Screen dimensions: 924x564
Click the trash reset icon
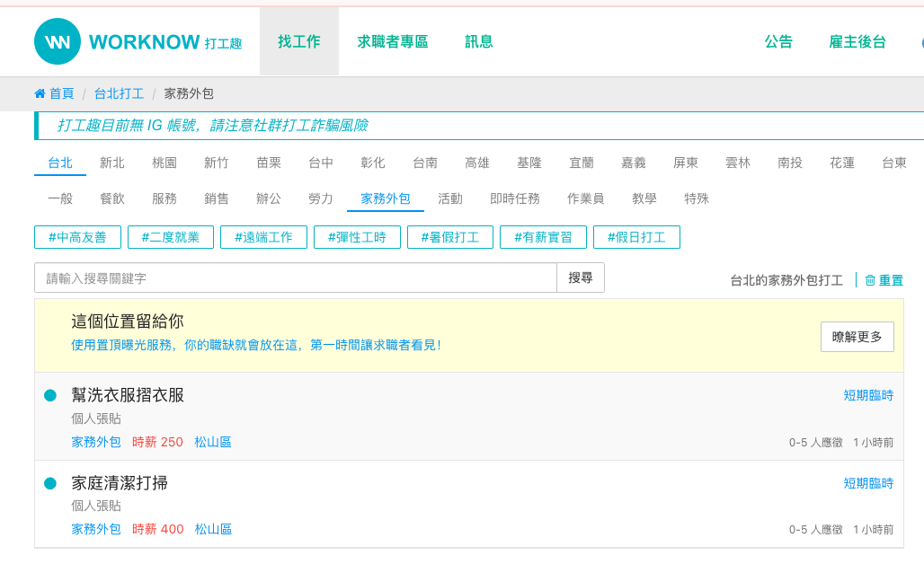(x=869, y=280)
